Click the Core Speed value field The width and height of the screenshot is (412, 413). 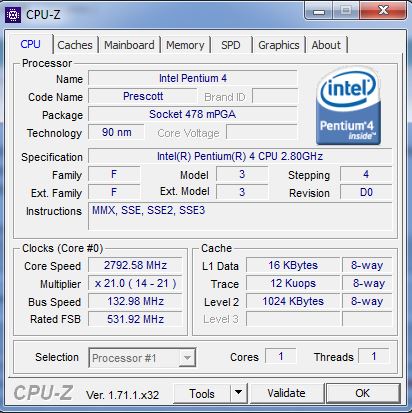[135, 265]
